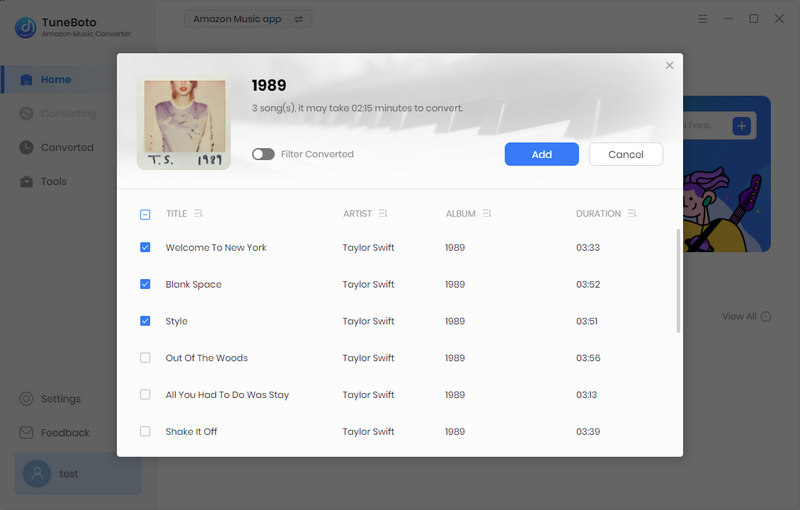This screenshot has width=800, height=510.
Task: Click the song list vertical scrollbar
Action: pos(678,281)
